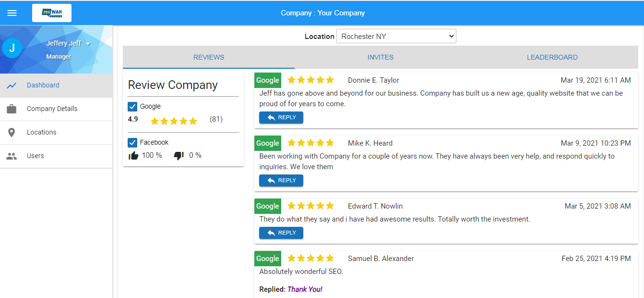The image size is (644, 298).
Task: Switch to the Leaderboard tab
Action: [552, 57]
